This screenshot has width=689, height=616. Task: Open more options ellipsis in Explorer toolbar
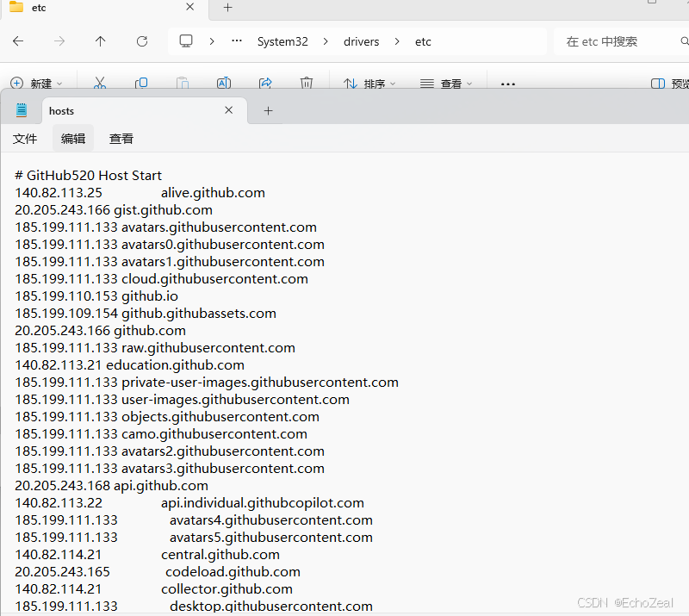pyautogui.click(x=508, y=84)
